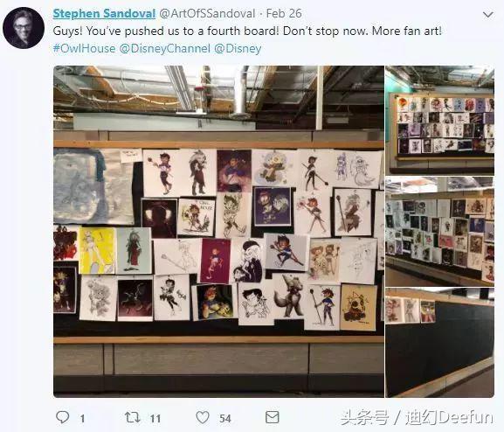Like the tweet with the heart icon

203,417
